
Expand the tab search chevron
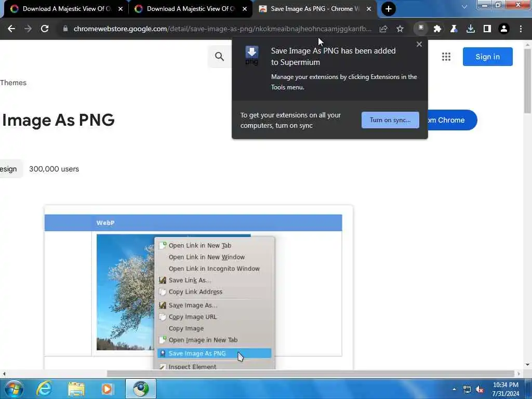click(x=464, y=7)
